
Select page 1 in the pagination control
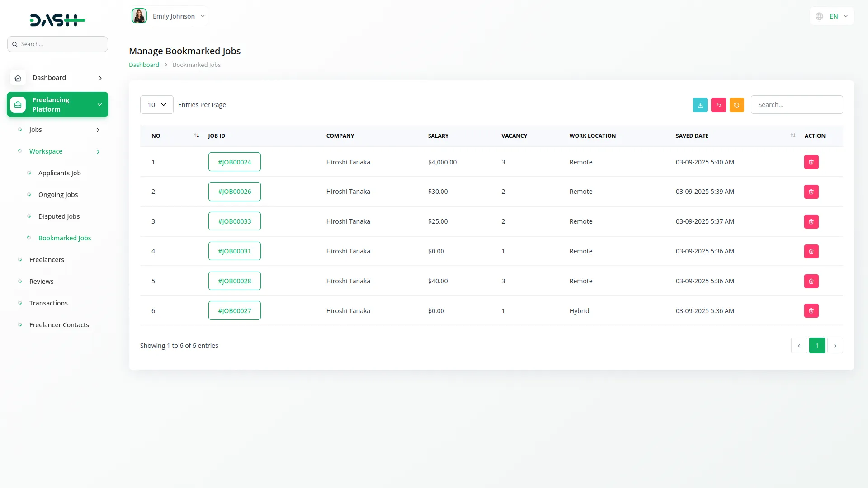817,345
